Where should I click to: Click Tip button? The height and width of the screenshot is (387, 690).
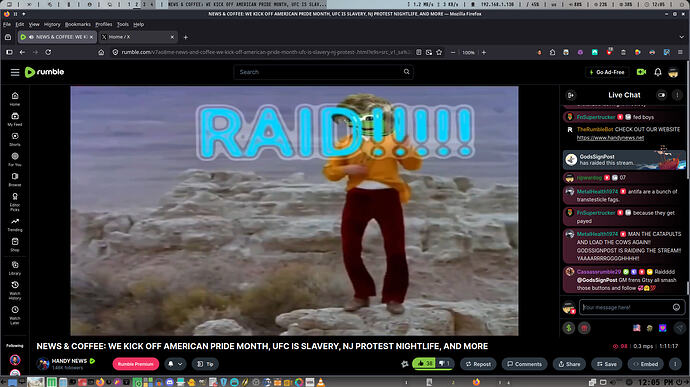205,364
